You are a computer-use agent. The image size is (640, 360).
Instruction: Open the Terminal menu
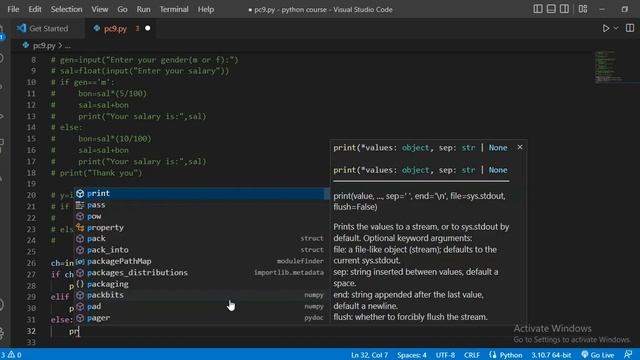174,9
